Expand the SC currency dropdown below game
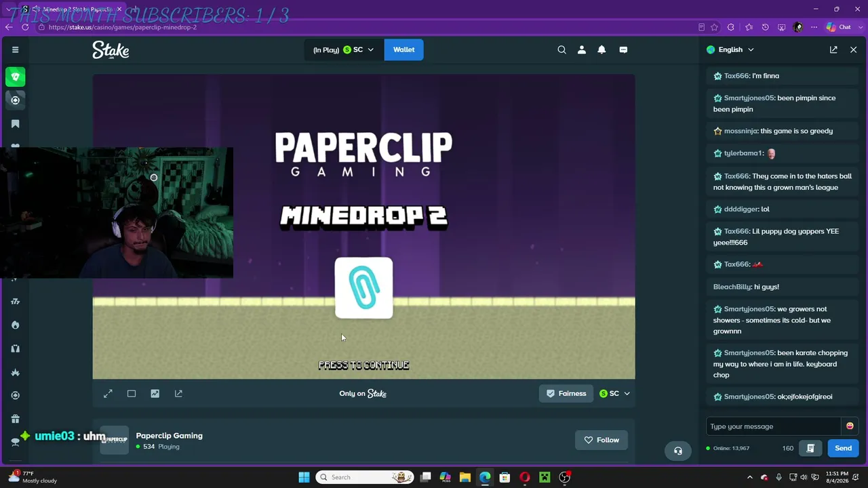The height and width of the screenshot is (488, 868). (614, 394)
